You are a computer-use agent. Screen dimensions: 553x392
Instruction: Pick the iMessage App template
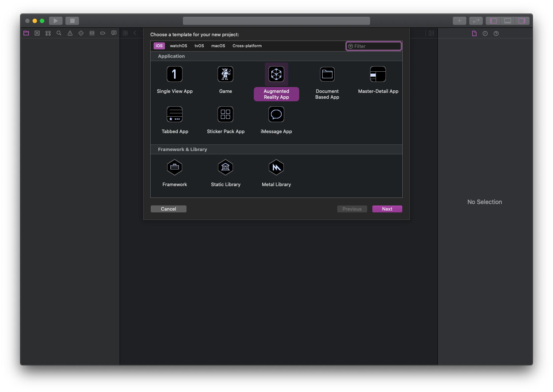[x=276, y=121]
